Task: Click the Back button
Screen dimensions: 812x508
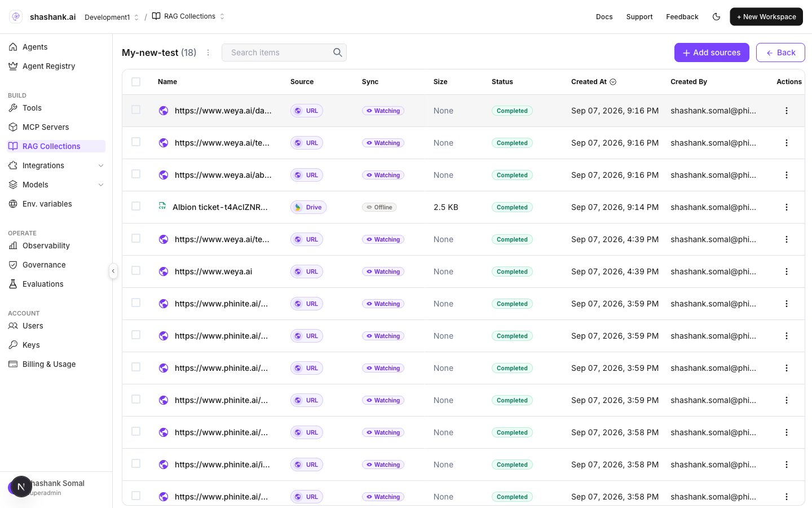Action: [780, 52]
